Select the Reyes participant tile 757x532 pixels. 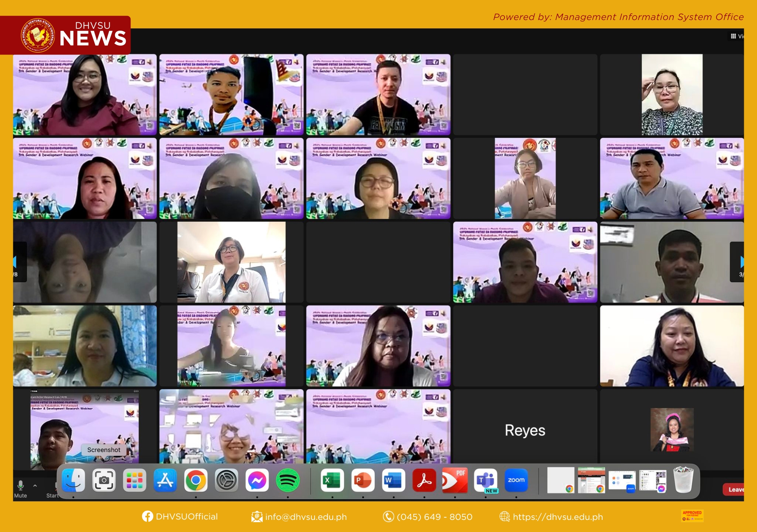click(525, 430)
